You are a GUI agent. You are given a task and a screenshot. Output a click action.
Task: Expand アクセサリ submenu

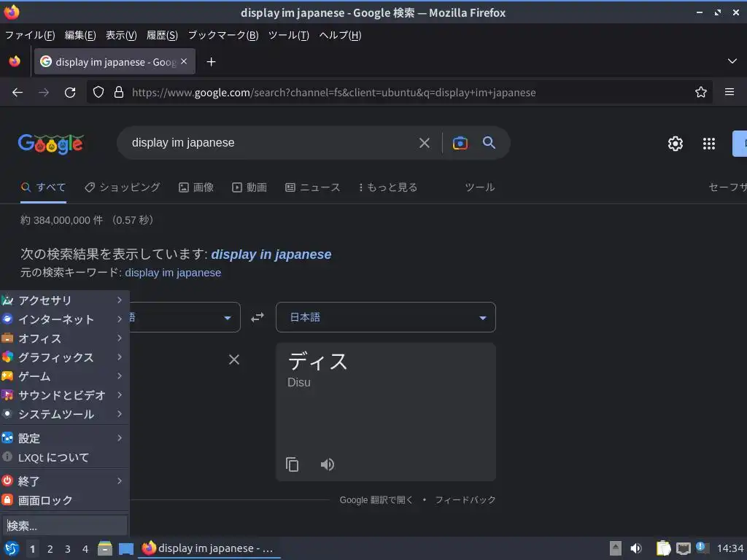coord(64,300)
